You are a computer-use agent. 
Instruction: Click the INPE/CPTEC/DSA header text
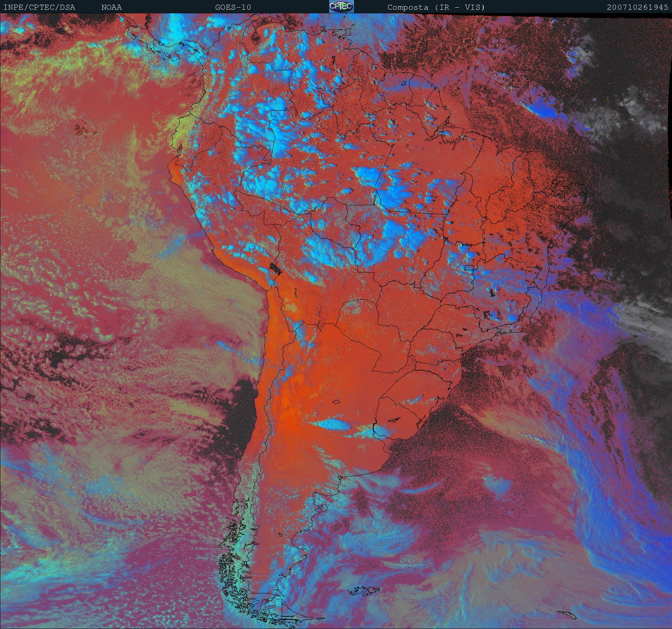coord(39,7)
